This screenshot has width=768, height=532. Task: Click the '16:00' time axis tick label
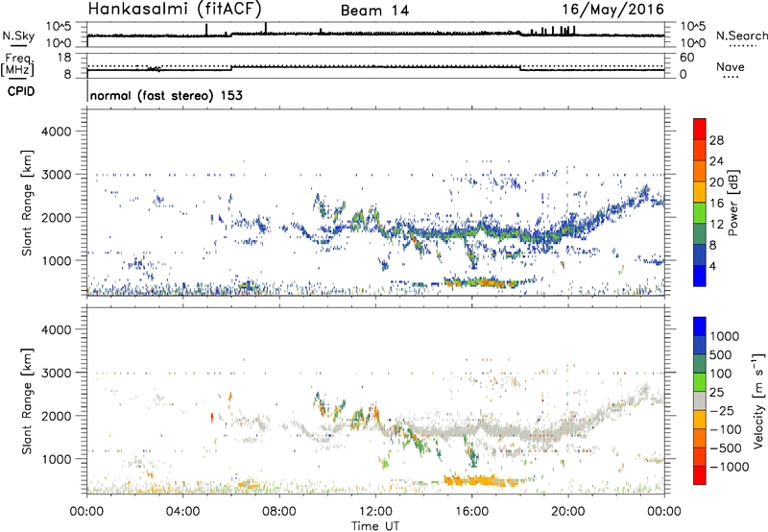[x=471, y=512]
